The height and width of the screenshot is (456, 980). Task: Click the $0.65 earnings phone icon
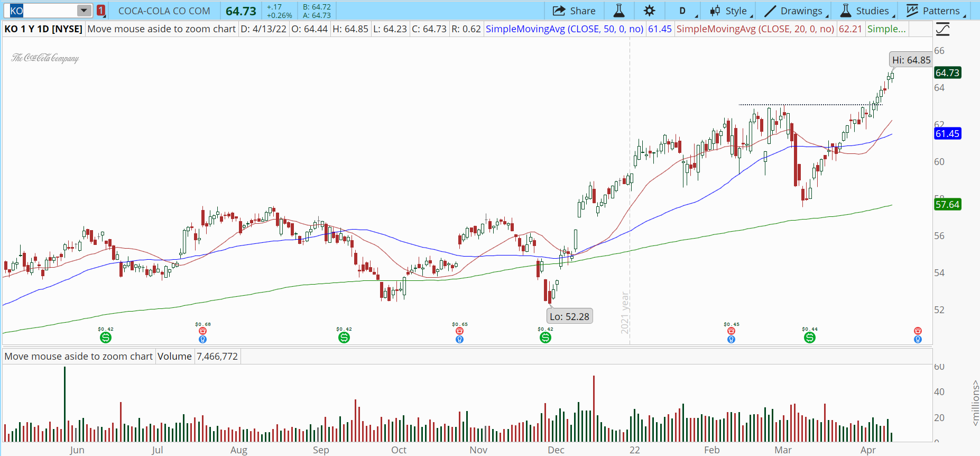[459, 331]
